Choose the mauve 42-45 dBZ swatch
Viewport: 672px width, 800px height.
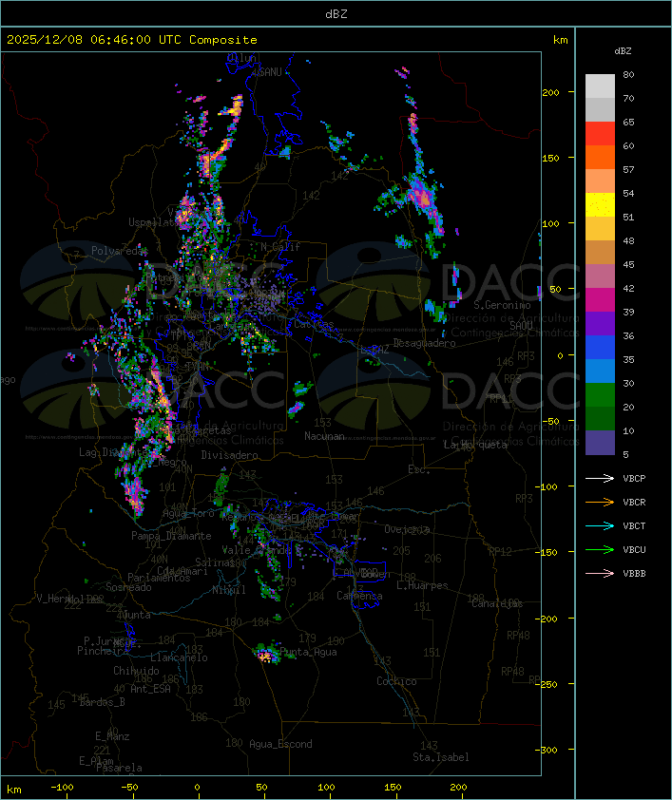tap(600, 276)
